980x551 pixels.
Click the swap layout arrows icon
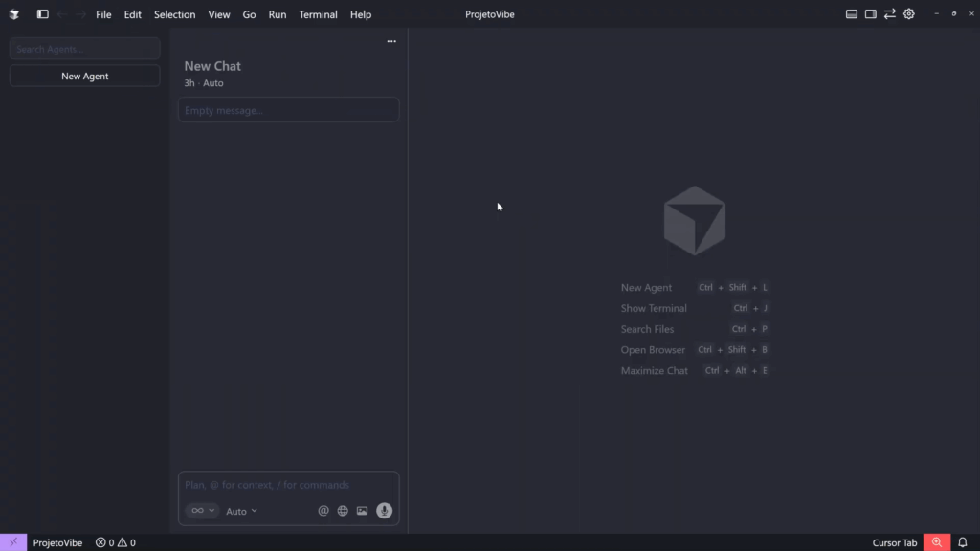tap(889, 13)
